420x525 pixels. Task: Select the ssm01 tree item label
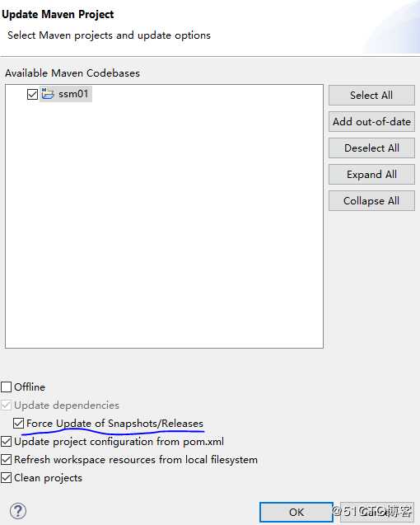[x=73, y=94]
